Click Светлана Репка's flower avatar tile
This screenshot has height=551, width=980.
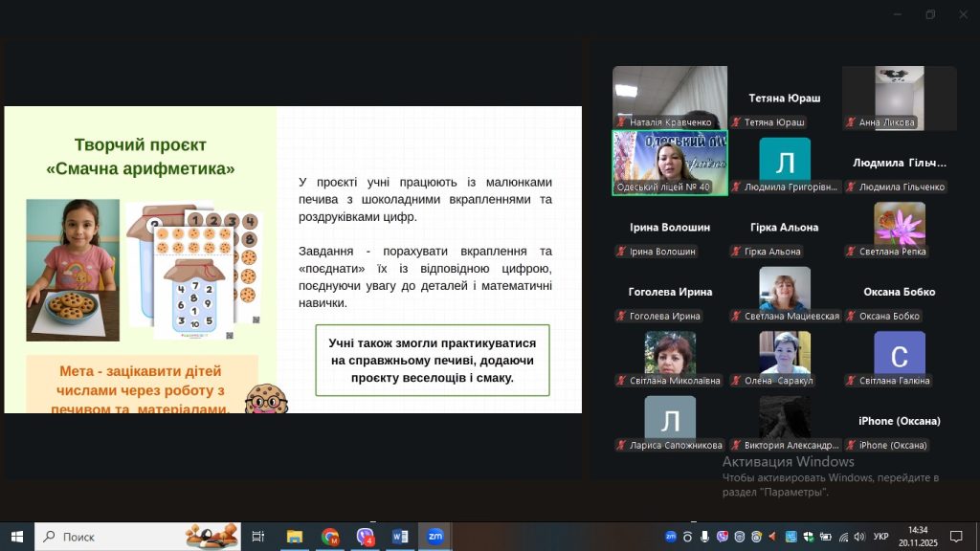(x=899, y=227)
